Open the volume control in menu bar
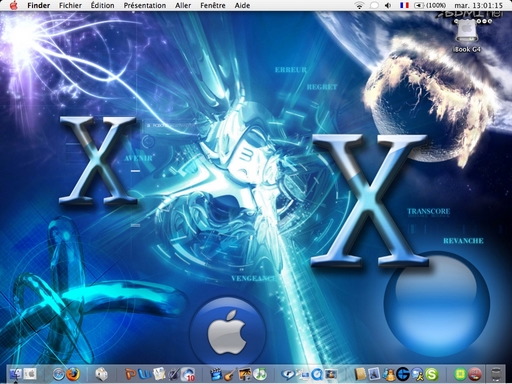This screenshot has width=512, height=384. coord(388,5)
